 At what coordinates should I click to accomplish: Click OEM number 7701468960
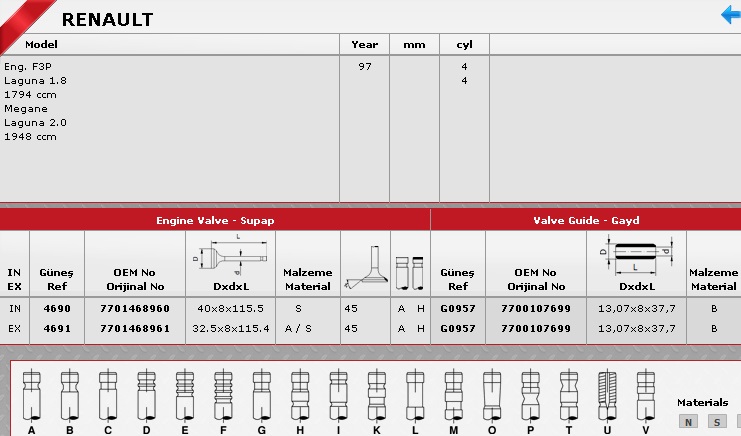135,308
